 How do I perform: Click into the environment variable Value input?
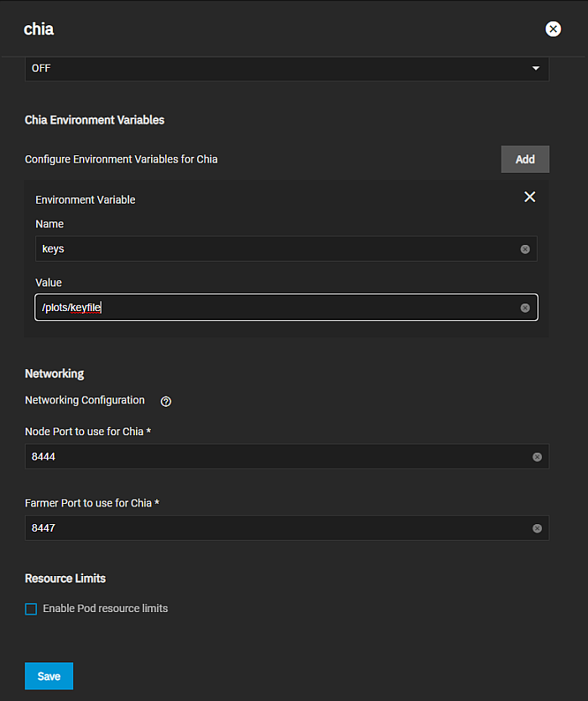pyautogui.click(x=277, y=308)
